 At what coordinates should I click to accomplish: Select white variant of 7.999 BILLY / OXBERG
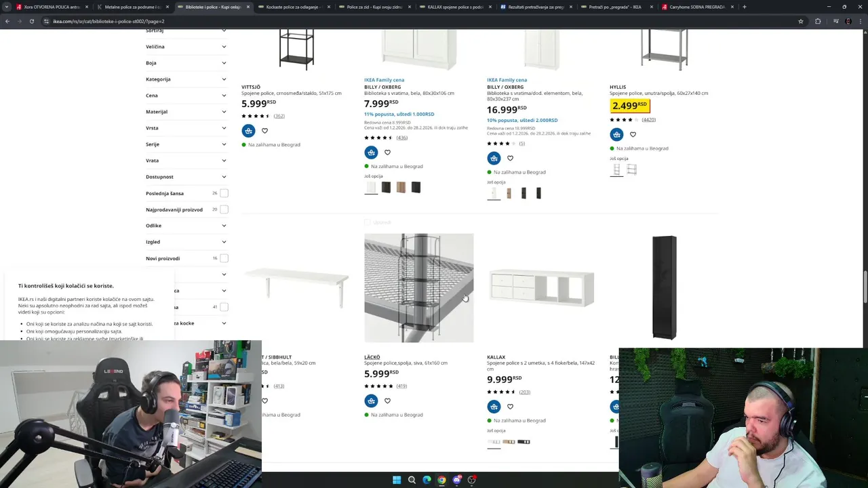(x=371, y=187)
